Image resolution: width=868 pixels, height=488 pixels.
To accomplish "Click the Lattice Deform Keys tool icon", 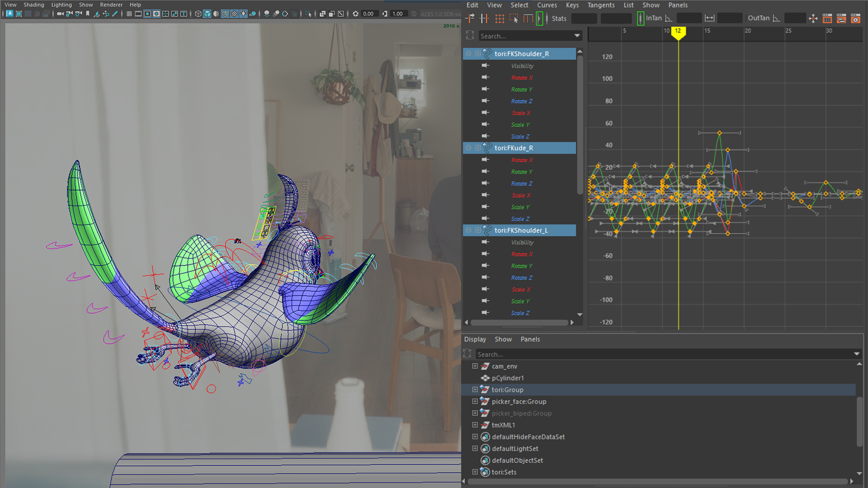I will (x=499, y=19).
